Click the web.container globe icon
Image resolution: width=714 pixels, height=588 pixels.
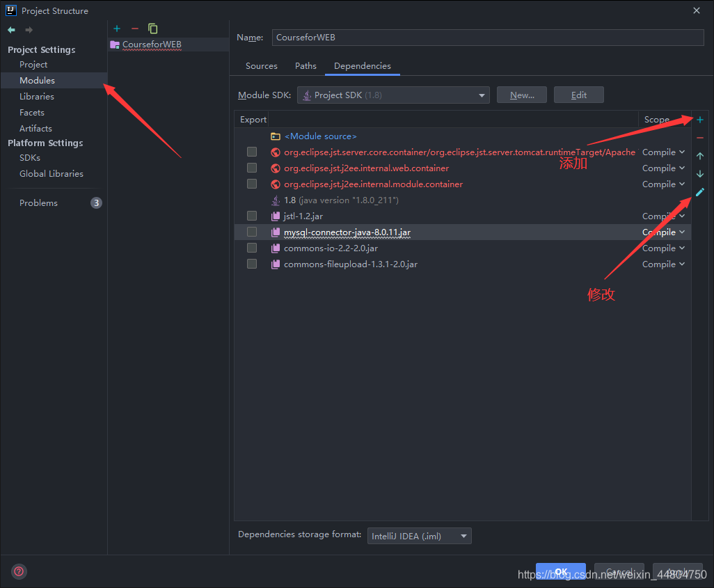coord(276,168)
